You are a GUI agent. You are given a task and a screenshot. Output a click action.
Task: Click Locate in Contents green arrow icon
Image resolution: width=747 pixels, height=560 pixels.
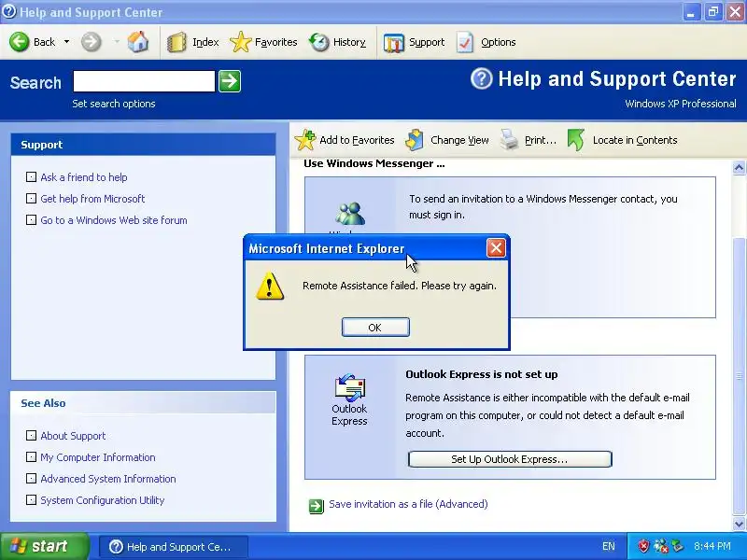(x=576, y=139)
